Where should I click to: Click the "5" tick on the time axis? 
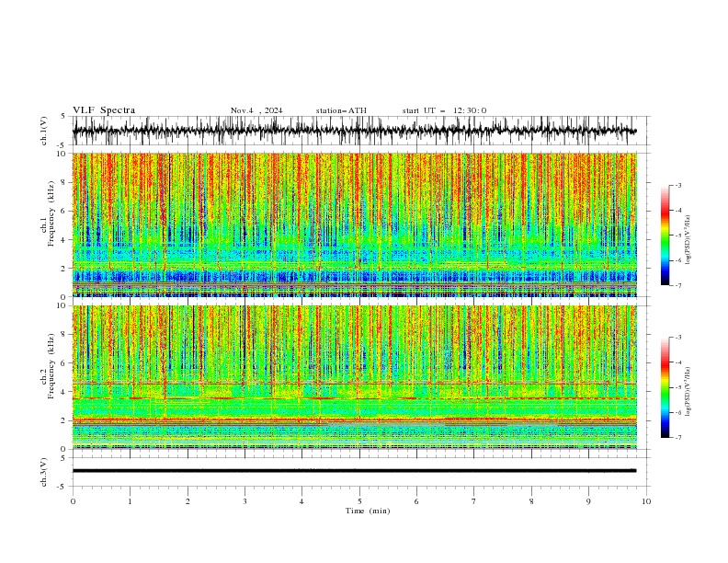[x=359, y=501]
